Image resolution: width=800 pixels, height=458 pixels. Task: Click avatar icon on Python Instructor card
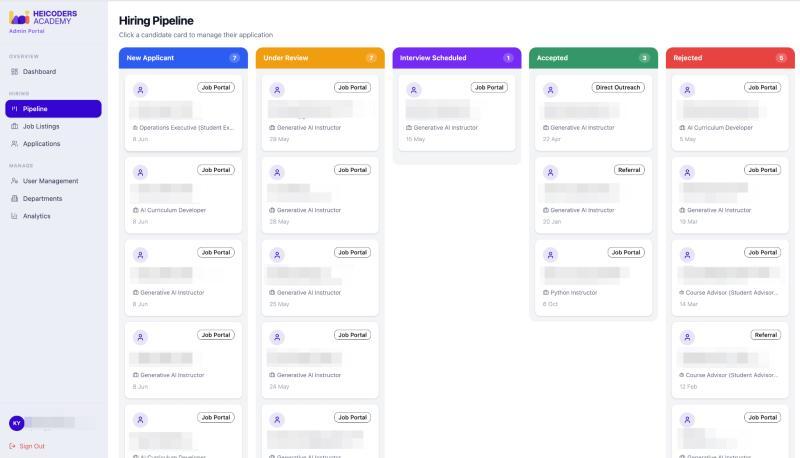click(x=551, y=255)
